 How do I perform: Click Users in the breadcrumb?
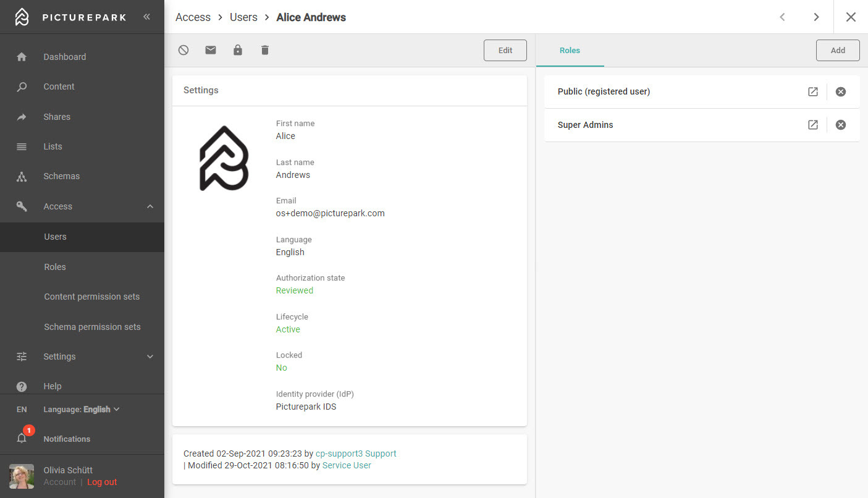coord(243,17)
